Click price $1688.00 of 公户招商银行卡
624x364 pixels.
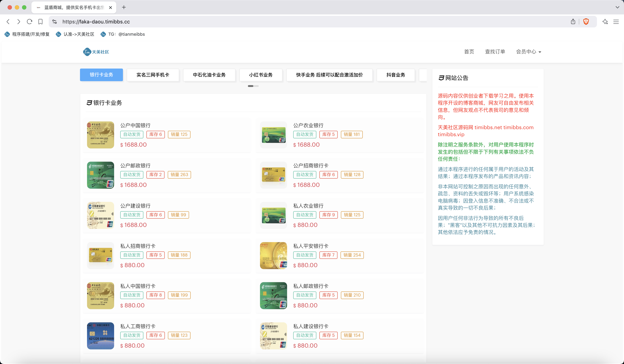(306, 185)
